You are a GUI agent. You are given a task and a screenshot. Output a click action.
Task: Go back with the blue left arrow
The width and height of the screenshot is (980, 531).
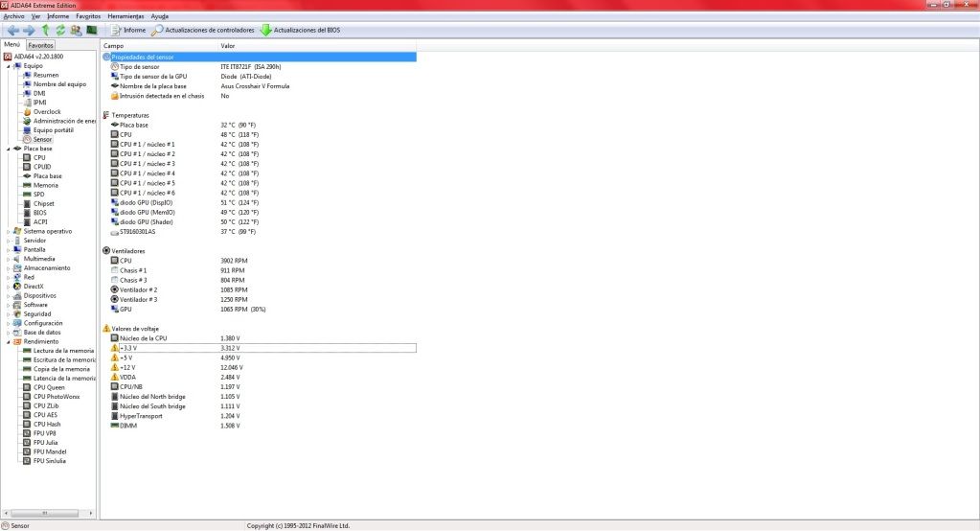coord(12,30)
